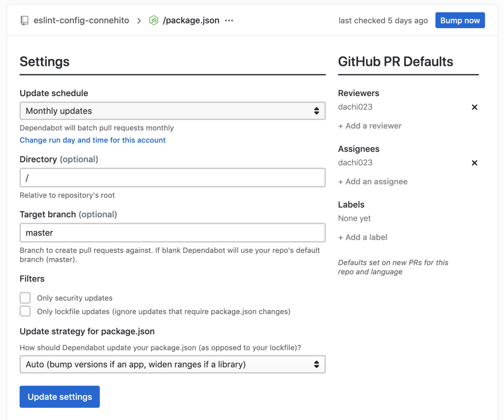Open eslint-config-connehito repository link

tap(81, 21)
